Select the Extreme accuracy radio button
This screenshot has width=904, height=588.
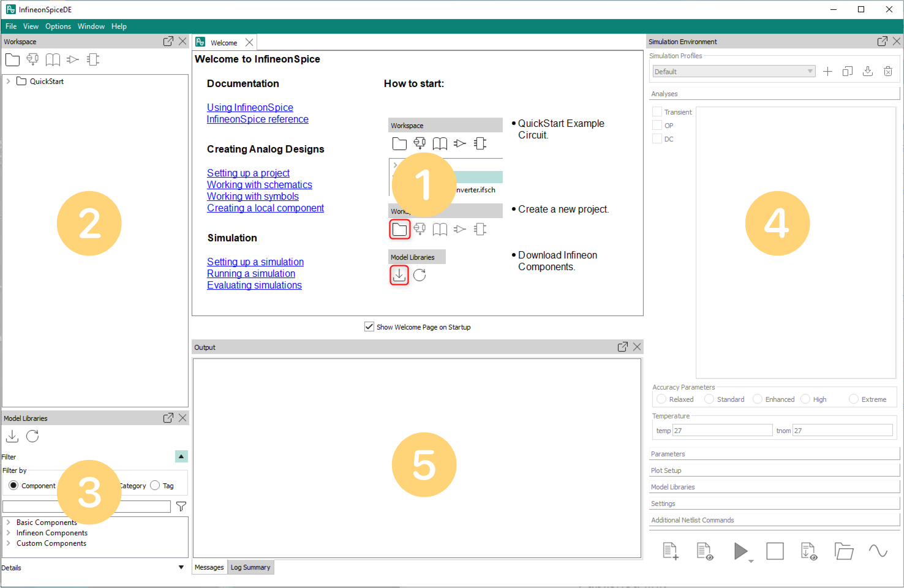point(854,399)
